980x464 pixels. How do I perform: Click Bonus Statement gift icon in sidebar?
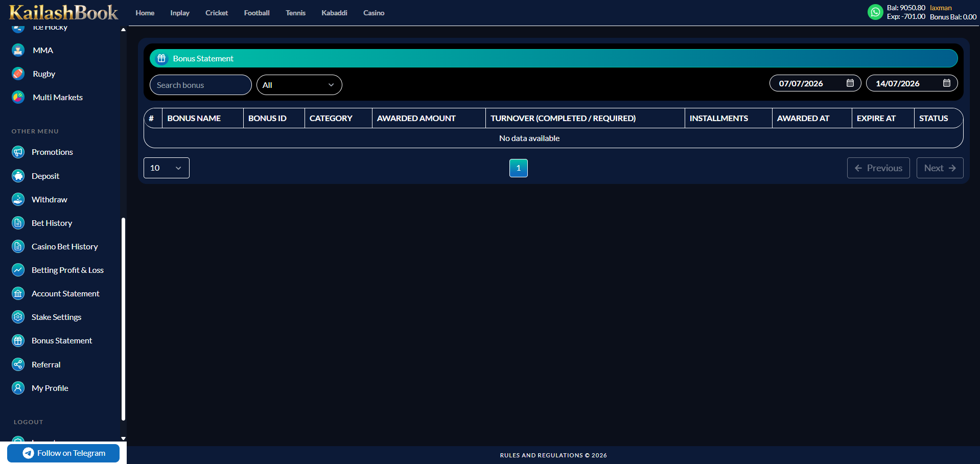(x=18, y=340)
